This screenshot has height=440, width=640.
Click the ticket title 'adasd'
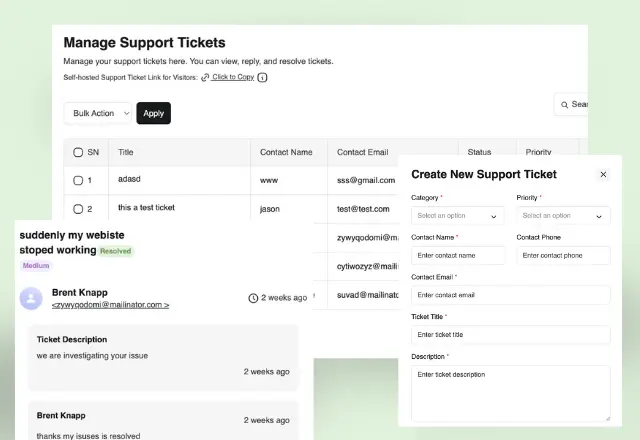[129, 179]
